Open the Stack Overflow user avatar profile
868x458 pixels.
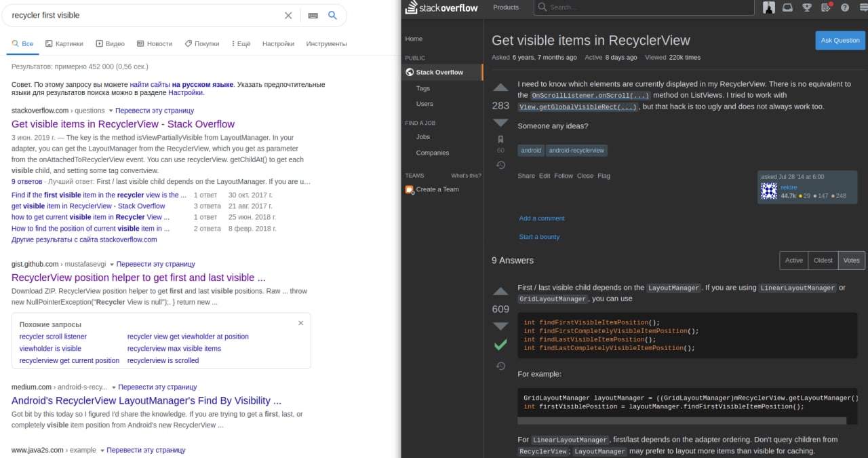(x=769, y=7)
